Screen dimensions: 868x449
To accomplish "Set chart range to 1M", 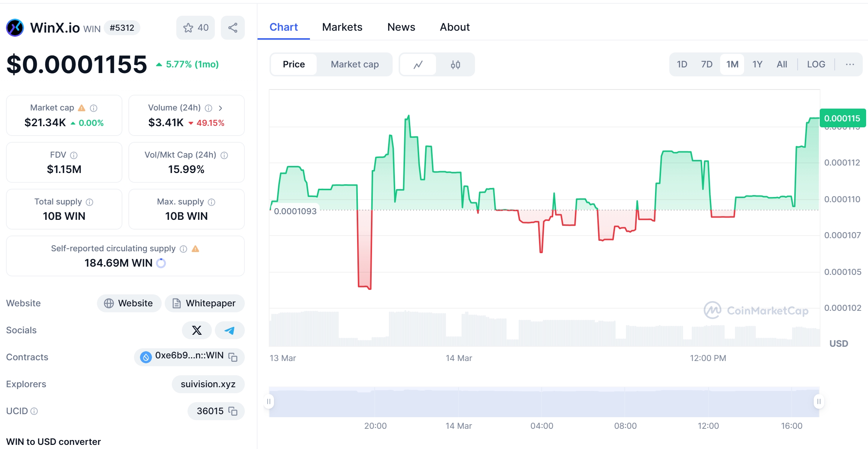I will pos(732,64).
